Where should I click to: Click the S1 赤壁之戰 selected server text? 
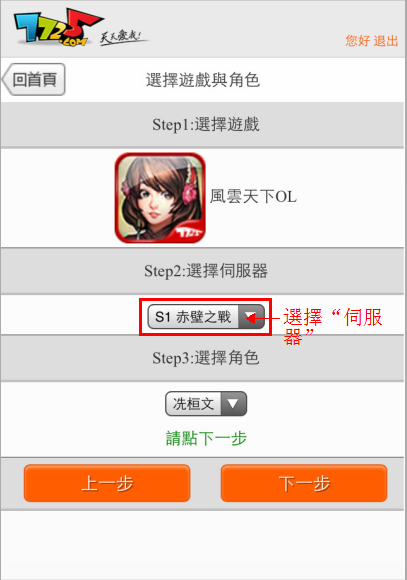tap(193, 317)
